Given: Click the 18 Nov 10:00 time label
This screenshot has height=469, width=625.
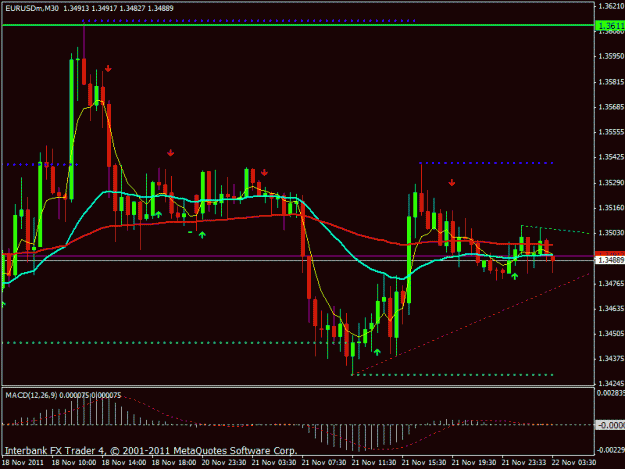Looking at the screenshot, I should coord(74,463).
